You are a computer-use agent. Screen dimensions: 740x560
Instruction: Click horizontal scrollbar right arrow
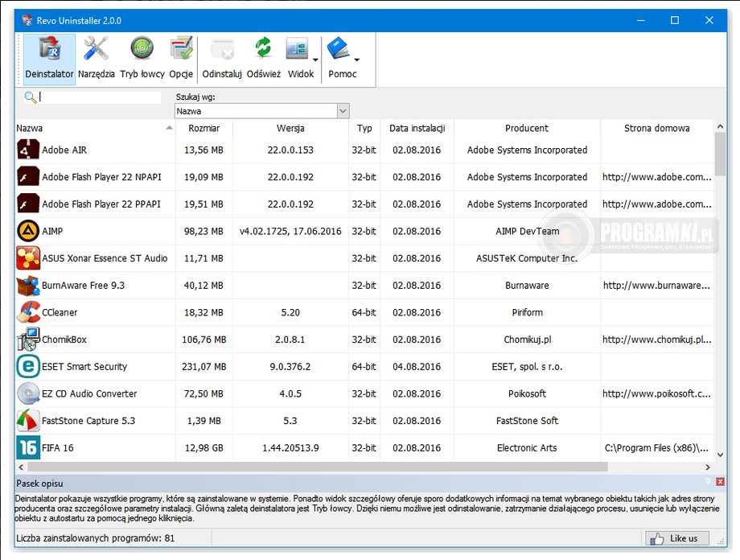click(x=708, y=467)
